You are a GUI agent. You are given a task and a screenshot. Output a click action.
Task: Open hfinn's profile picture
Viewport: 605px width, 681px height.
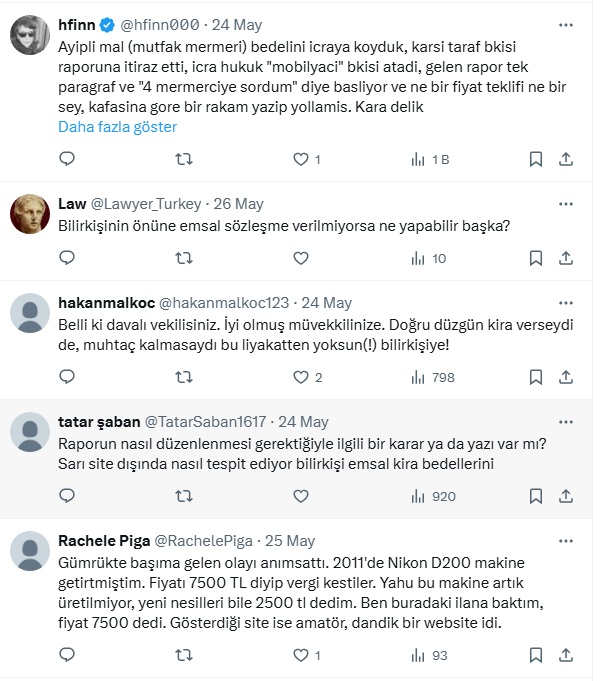pyautogui.click(x=29, y=38)
